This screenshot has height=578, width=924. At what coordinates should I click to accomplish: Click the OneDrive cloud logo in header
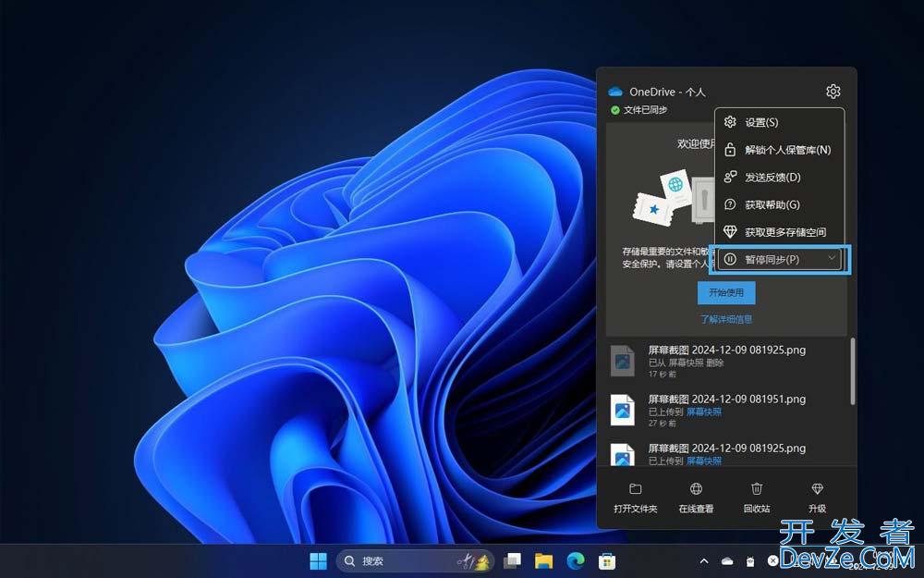click(x=615, y=92)
